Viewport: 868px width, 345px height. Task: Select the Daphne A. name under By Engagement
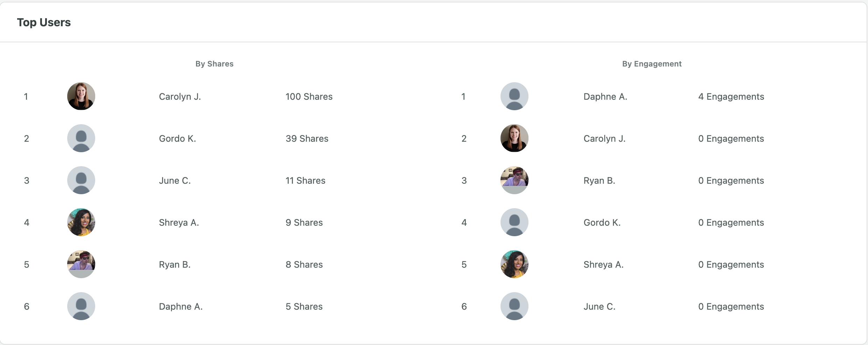click(605, 97)
